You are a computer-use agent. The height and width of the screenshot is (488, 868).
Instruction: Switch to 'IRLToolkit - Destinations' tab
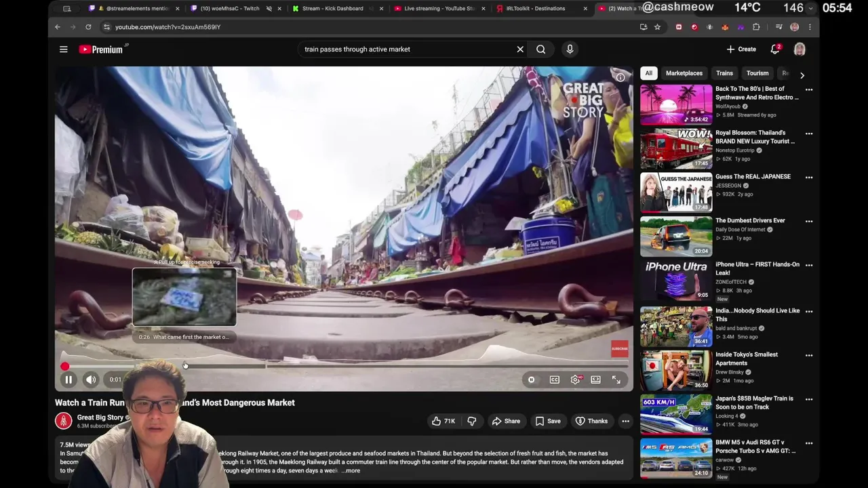tap(535, 9)
